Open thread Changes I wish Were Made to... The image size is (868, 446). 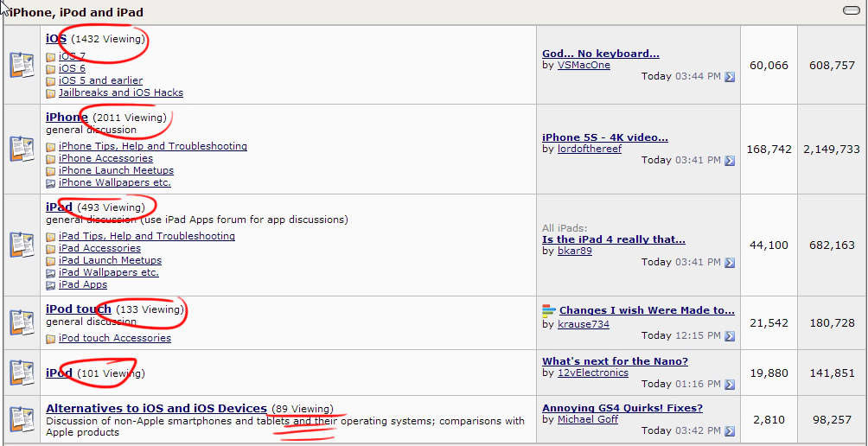648,310
